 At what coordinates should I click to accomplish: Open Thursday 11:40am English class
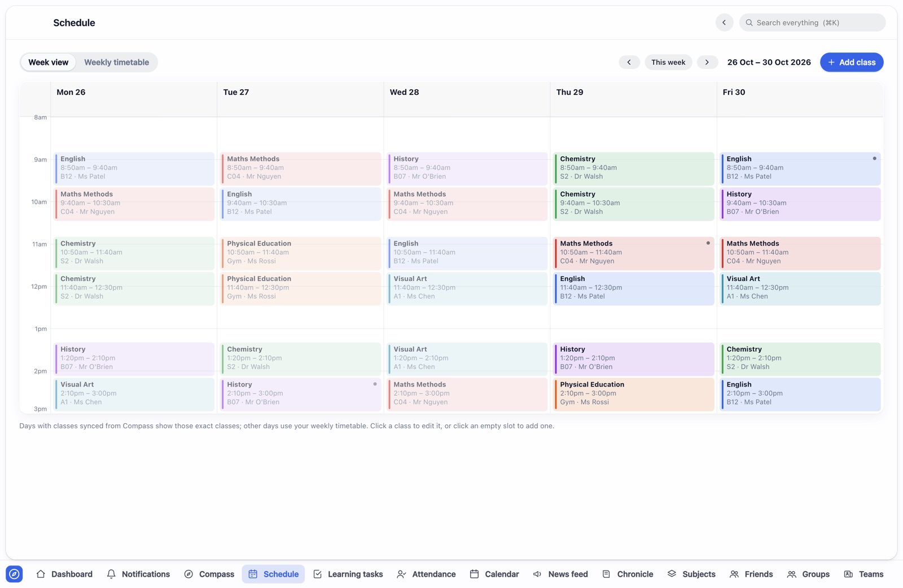click(634, 288)
